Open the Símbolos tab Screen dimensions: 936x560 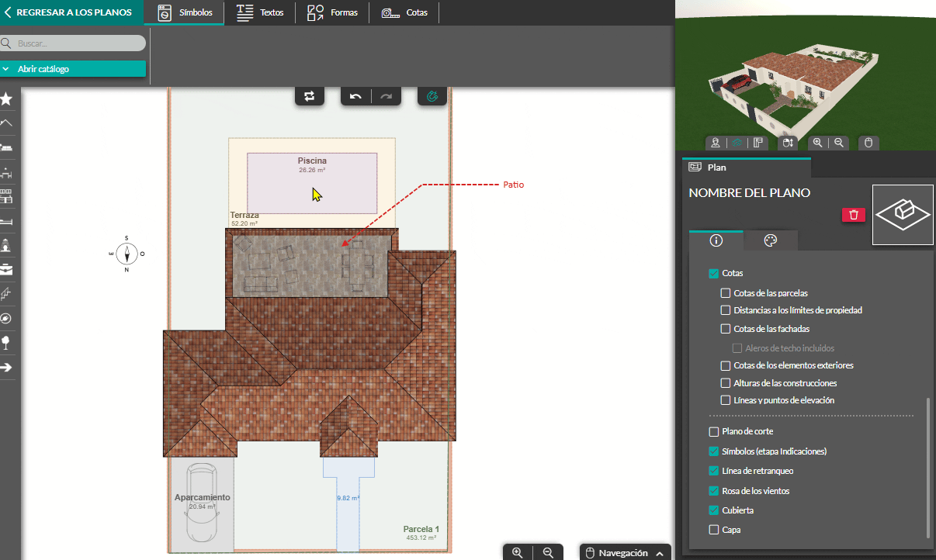point(185,12)
